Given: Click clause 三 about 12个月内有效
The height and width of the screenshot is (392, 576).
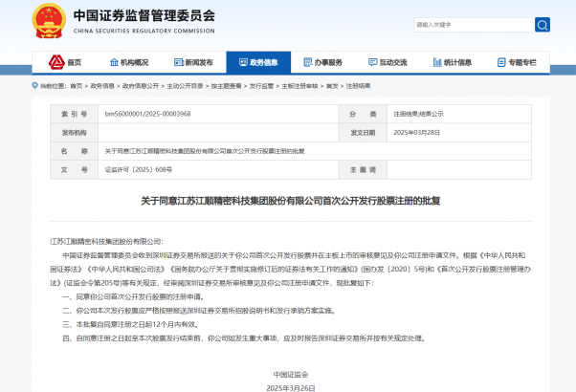Looking at the screenshot, I should tap(131, 324).
